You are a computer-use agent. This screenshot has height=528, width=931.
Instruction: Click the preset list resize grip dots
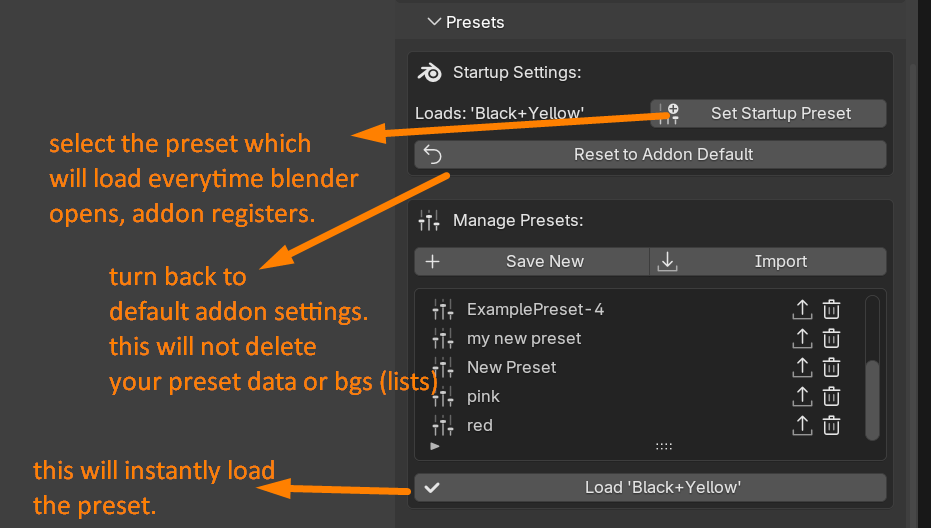(664, 446)
